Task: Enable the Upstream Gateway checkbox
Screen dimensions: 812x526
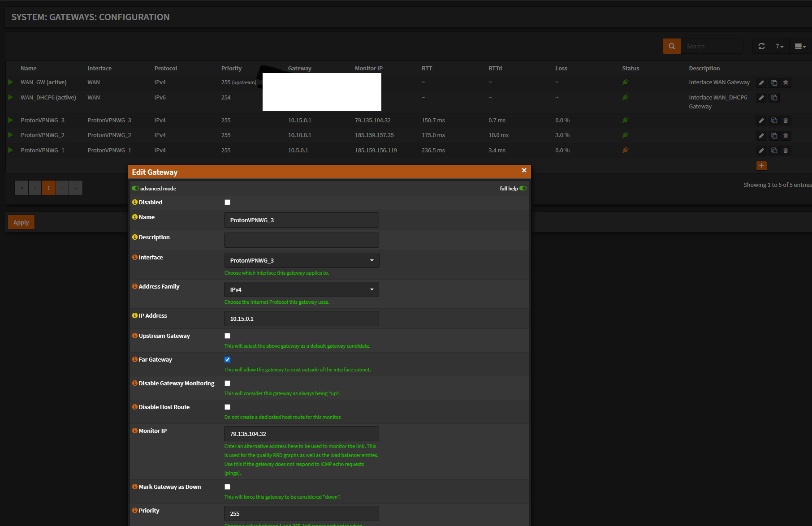Action: 227,336
